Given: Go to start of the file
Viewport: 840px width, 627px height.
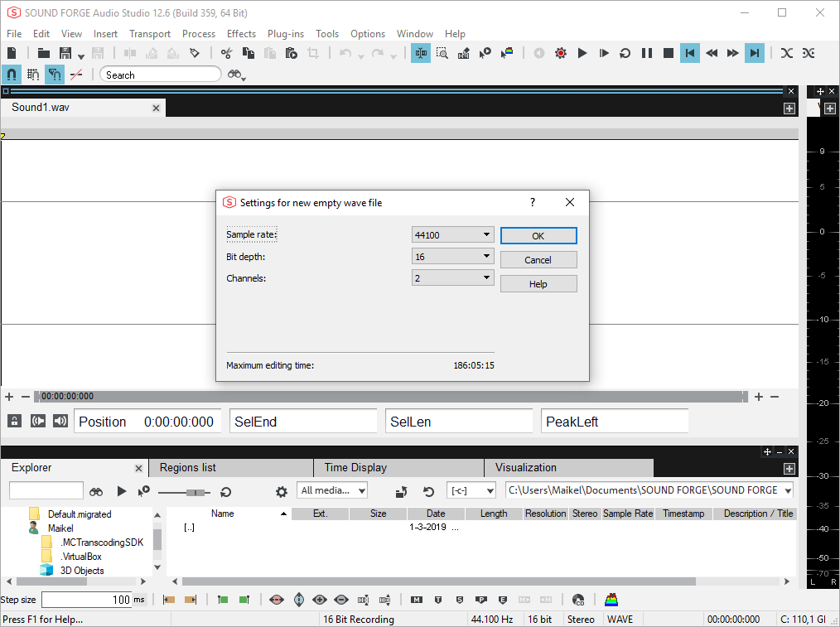Looking at the screenshot, I should click(x=690, y=53).
